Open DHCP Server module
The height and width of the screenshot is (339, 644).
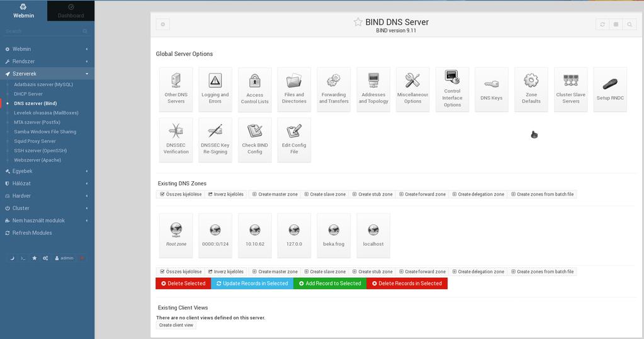click(28, 94)
